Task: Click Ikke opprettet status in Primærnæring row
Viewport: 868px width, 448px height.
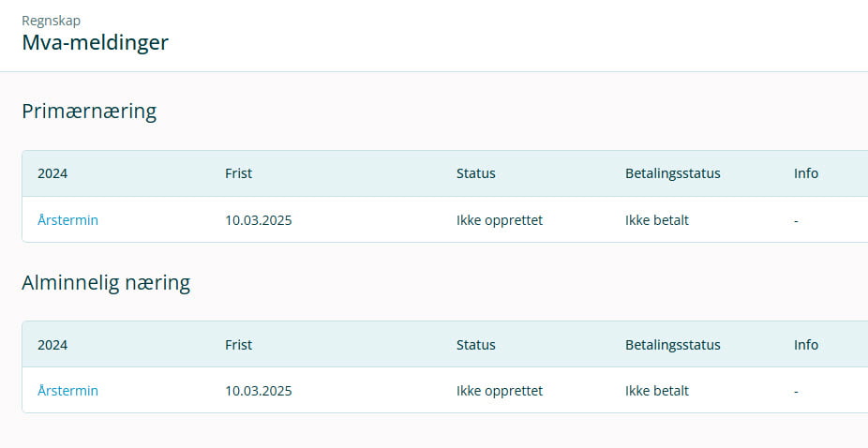Action: coord(499,220)
